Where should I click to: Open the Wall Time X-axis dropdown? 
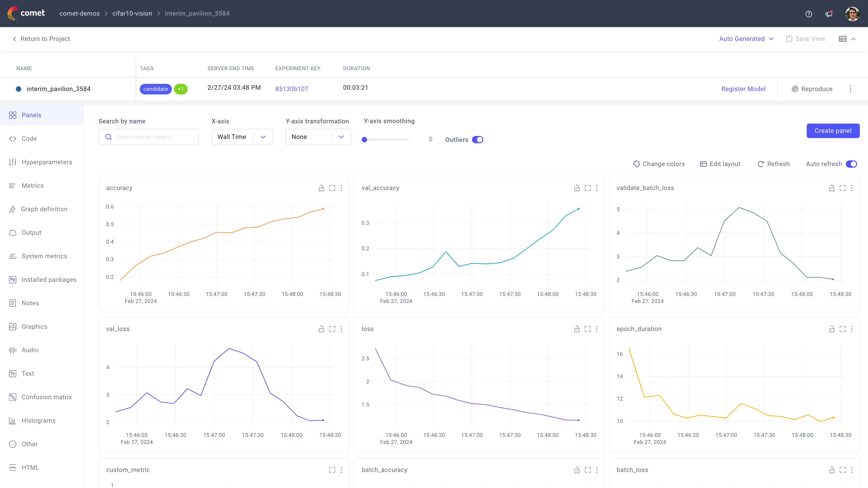[242, 137]
